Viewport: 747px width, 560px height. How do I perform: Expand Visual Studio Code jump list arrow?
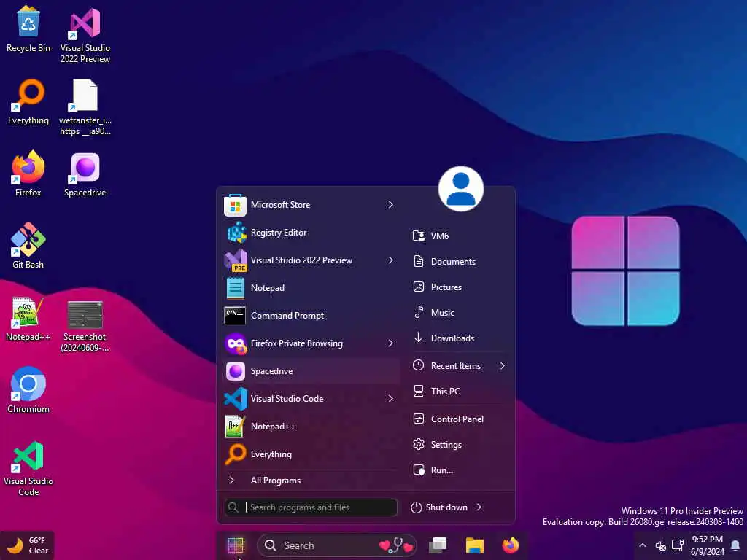click(391, 399)
